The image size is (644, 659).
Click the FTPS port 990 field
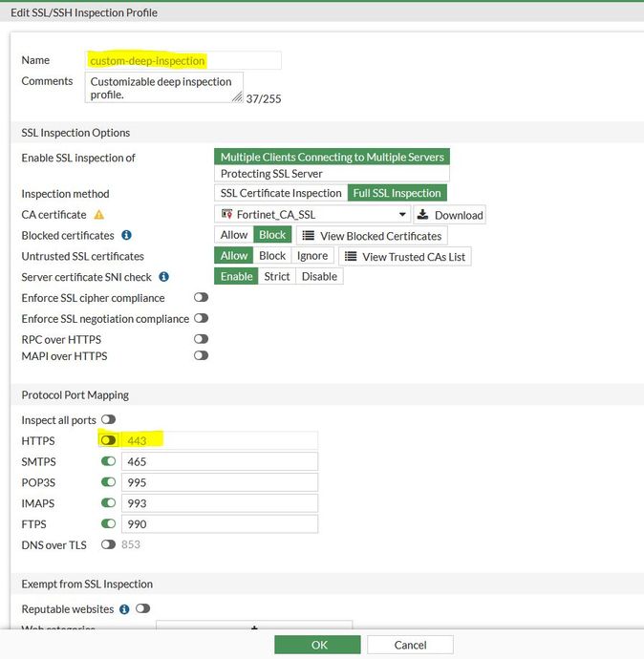pyautogui.click(x=220, y=524)
